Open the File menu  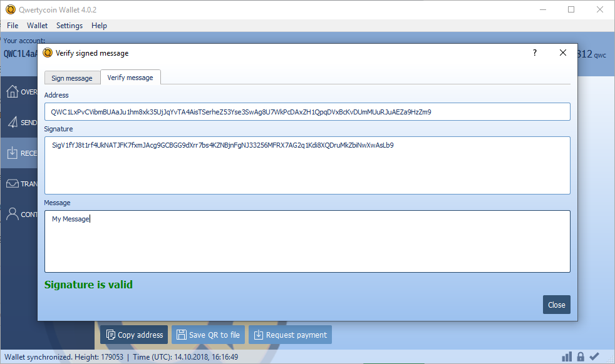pos(13,26)
